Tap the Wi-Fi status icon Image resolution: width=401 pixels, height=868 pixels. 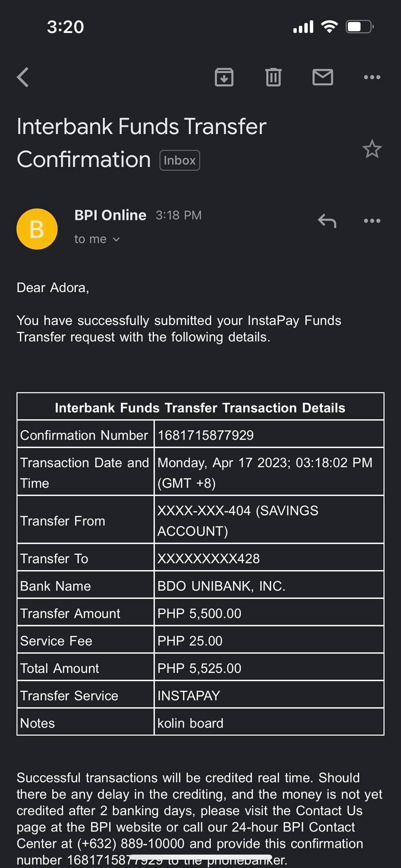click(x=329, y=27)
